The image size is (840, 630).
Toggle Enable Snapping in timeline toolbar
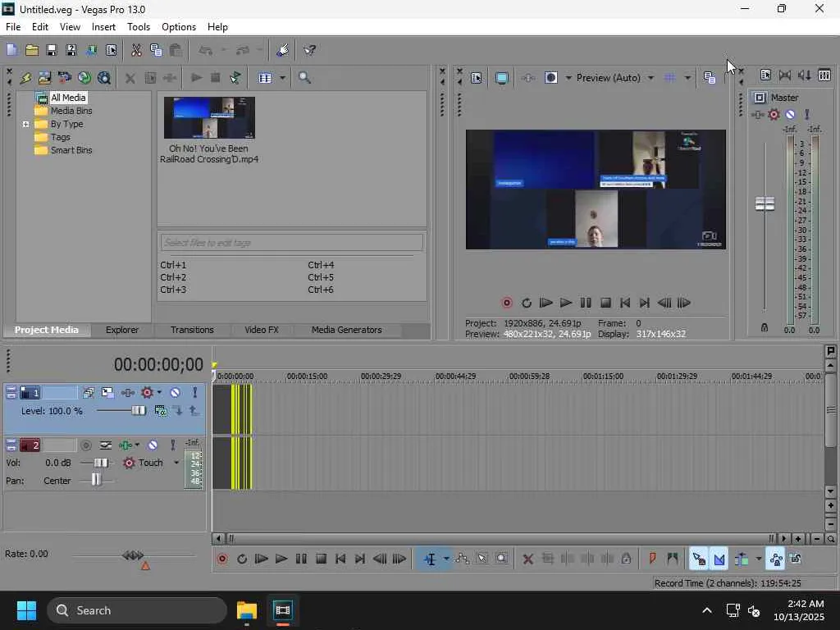(x=699, y=559)
